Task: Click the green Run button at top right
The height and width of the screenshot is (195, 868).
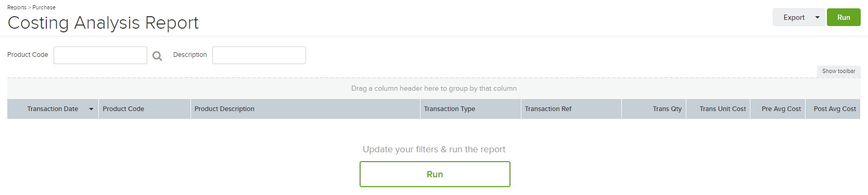Action: [x=844, y=17]
